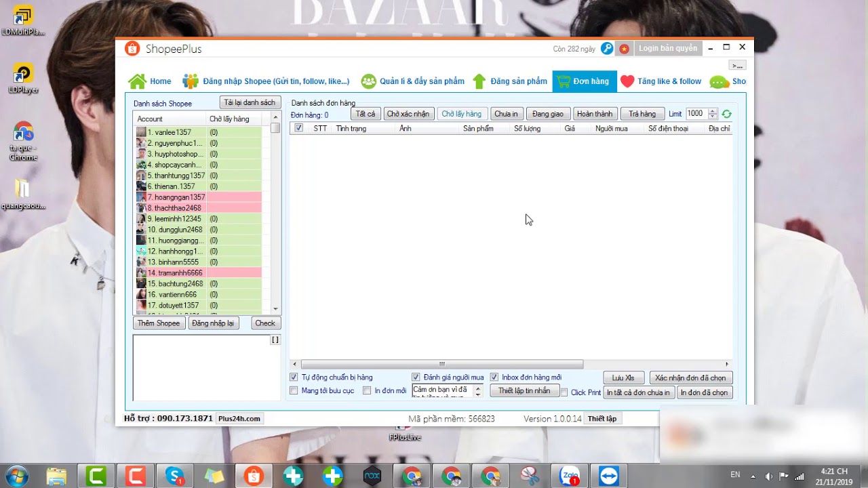Select account row '1. vanlee1357'
The width and height of the screenshot is (868, 488).
click(198, 132)
